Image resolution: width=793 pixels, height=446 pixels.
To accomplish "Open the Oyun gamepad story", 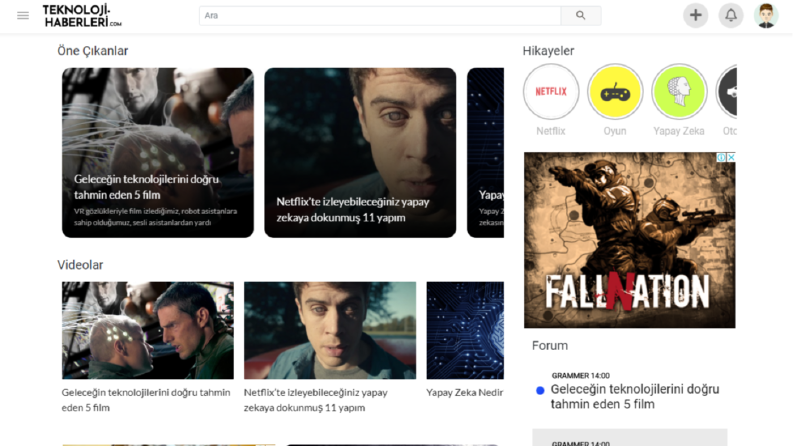I will point(615,92).
